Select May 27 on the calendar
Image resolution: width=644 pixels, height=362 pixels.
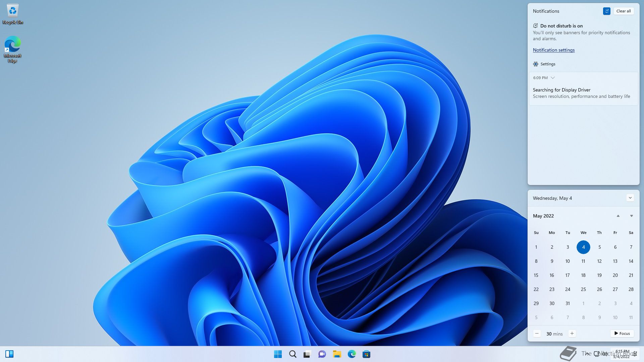tap(615, 289)
